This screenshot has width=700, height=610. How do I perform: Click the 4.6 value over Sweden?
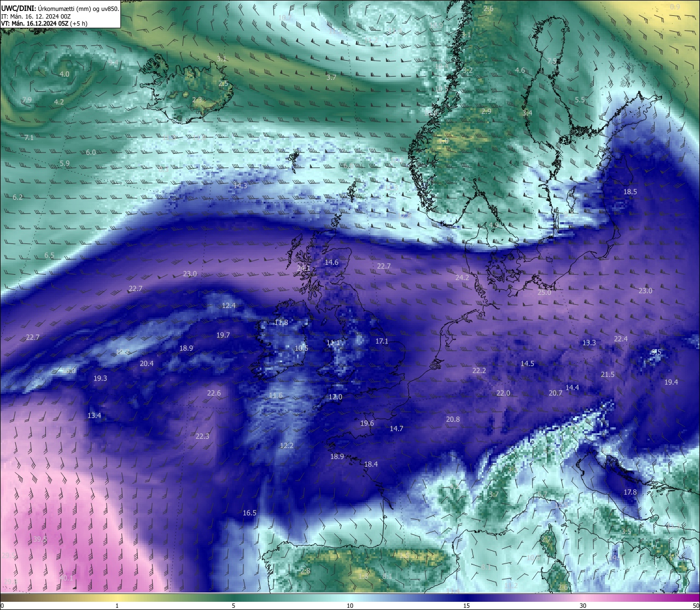point(520,71)
